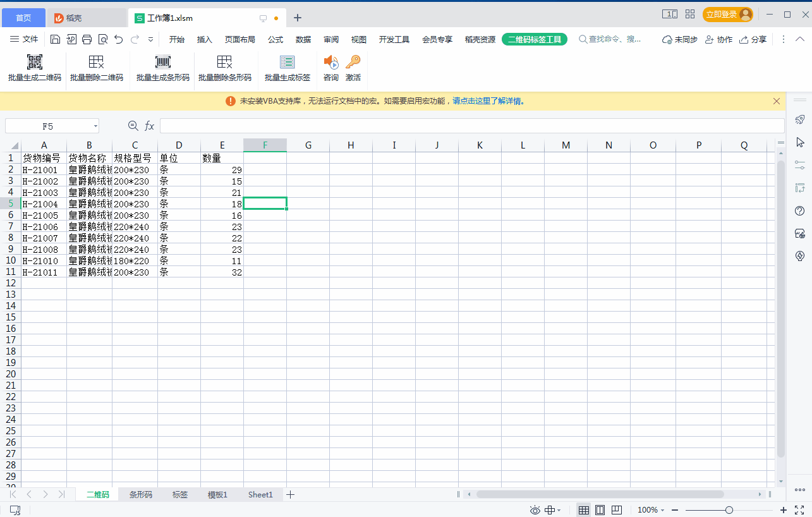Viewport: 812px width, 517px height.
Task: Open the 页面布局 ribbon tab
Action: [x=240, y=39]
